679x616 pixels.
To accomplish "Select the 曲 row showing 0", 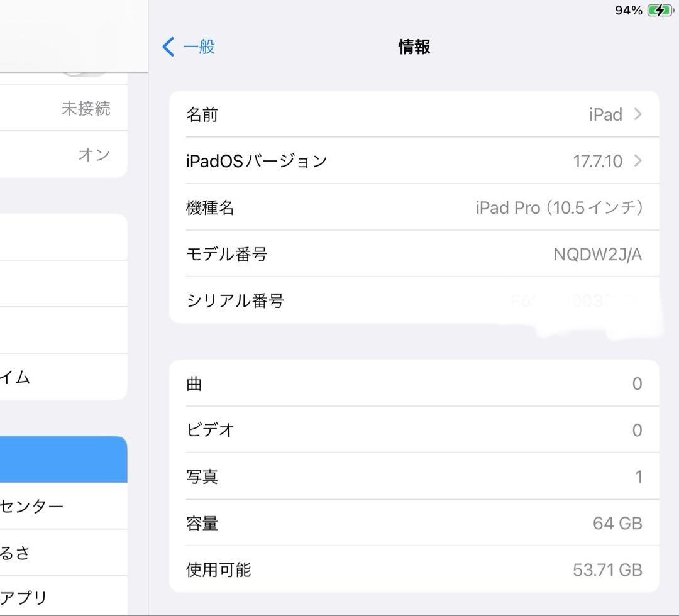I will (x=415, y=383).
